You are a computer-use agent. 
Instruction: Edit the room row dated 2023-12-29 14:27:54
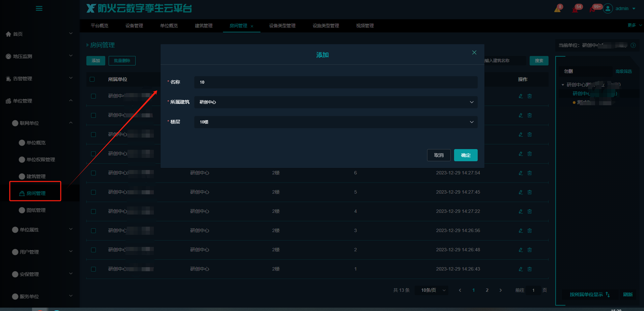pos(521,173)
